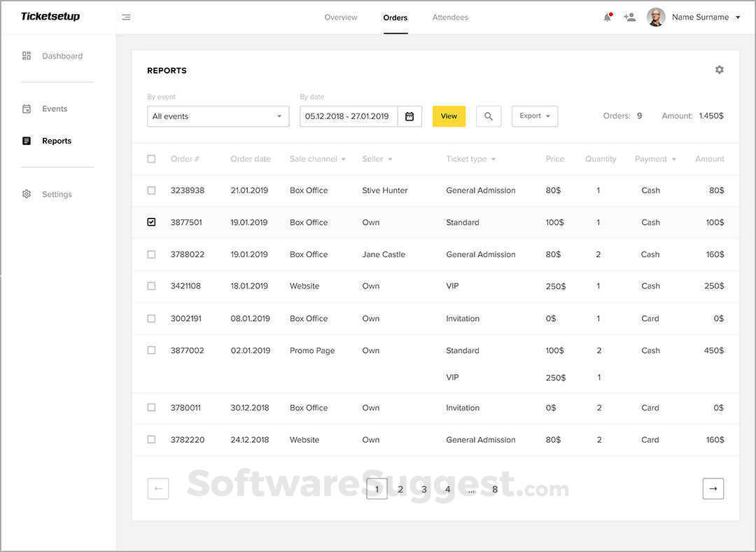Image resolution: width=756 pixels, height=552 pixels.
Task: Check the box for order 3238938
Action: (151, 190)
